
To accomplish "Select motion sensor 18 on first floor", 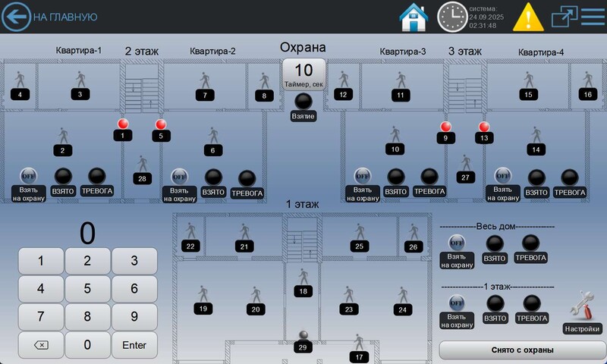I will pos(303,279).
